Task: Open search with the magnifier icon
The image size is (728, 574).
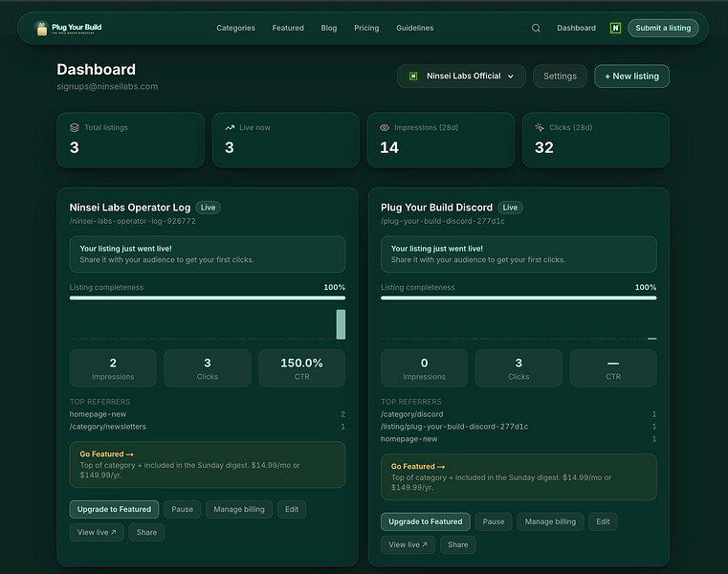Action: (536, 28)
